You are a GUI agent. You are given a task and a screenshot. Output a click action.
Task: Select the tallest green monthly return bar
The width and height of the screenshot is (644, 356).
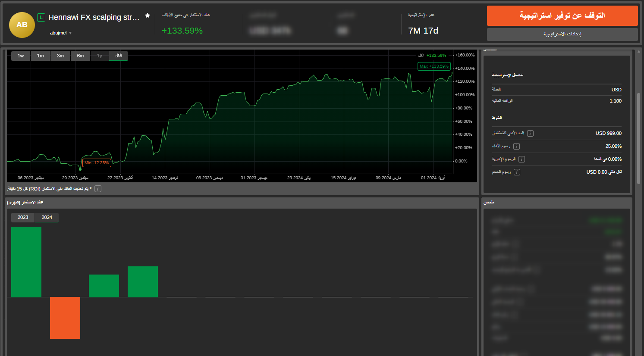[26, 262]
